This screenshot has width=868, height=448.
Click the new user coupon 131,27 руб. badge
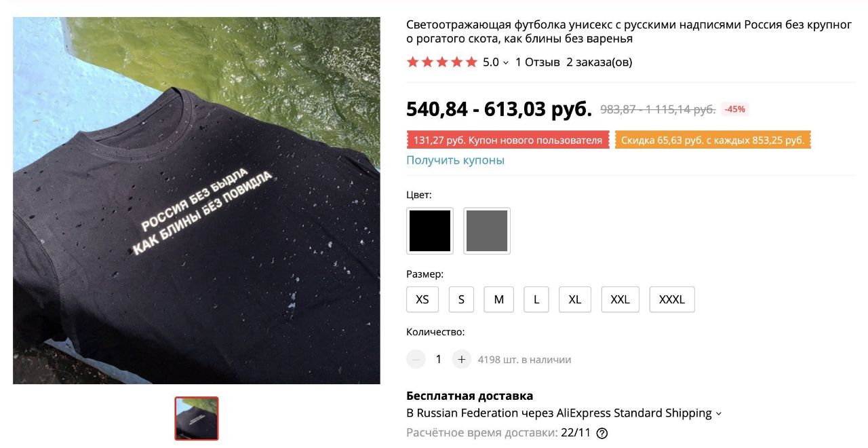point(508,141)
